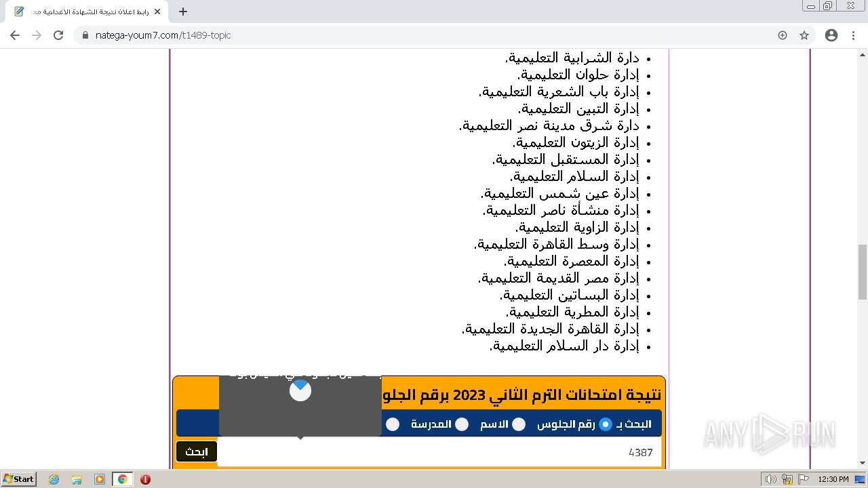
Task: Click text إدارة عين شمس التعليمية
Action: 560,193
